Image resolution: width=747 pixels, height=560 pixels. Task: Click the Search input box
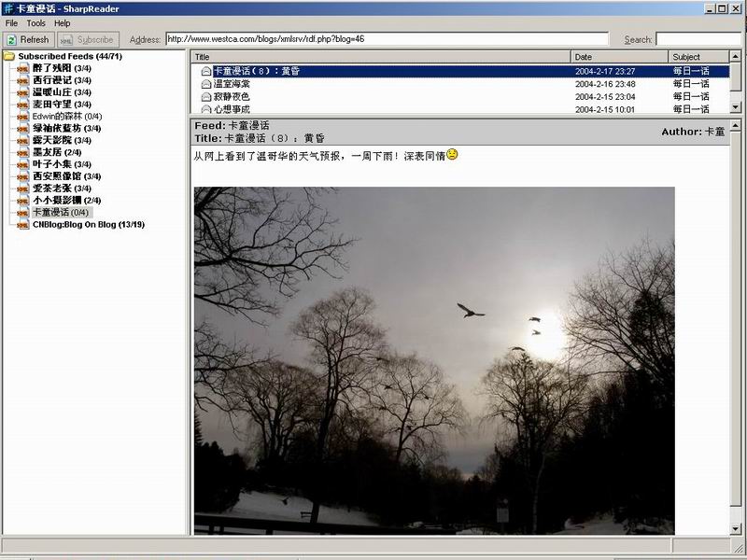click(x=698, y=39)
